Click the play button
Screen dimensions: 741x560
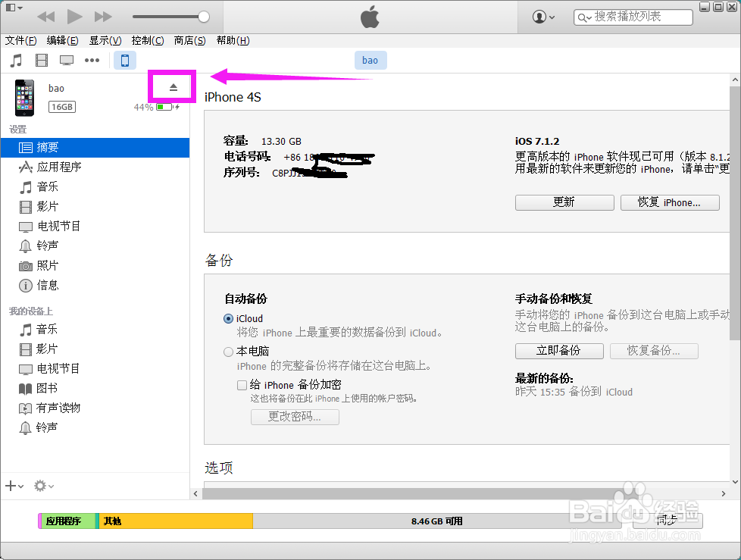pyautogui.click(x=74, y=17)
